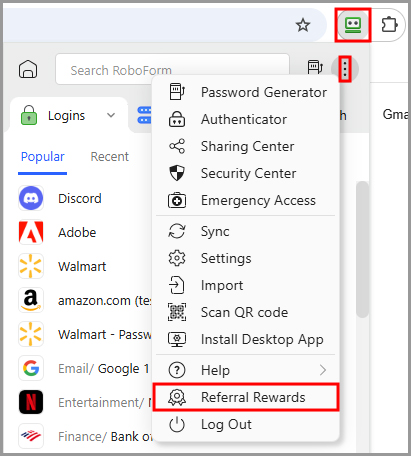The width and height of the screenshot is (411, 456).
Task: Select Install Desktop App option
Action: pos(246,339)
